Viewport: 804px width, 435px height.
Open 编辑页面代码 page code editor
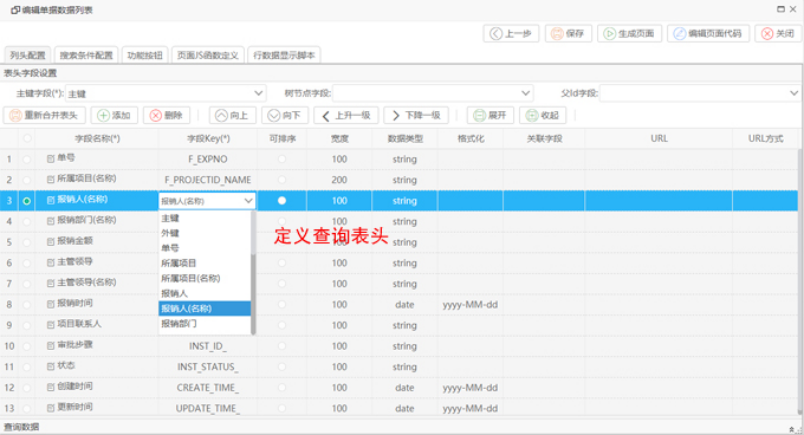[x=708, y=34]
